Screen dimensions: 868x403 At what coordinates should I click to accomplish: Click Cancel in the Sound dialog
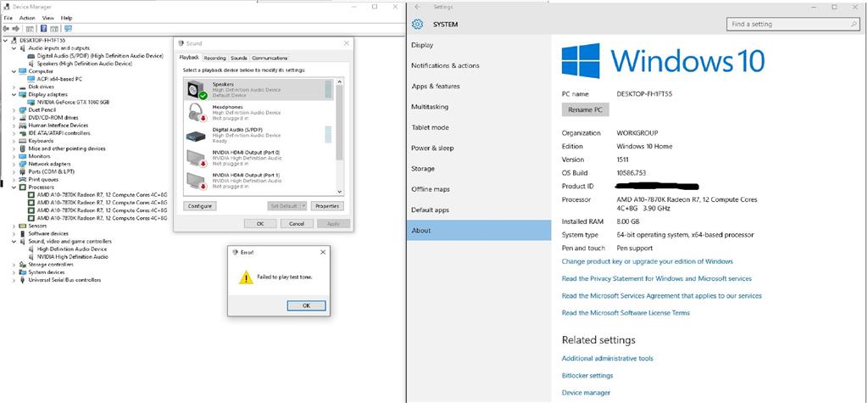297,223
